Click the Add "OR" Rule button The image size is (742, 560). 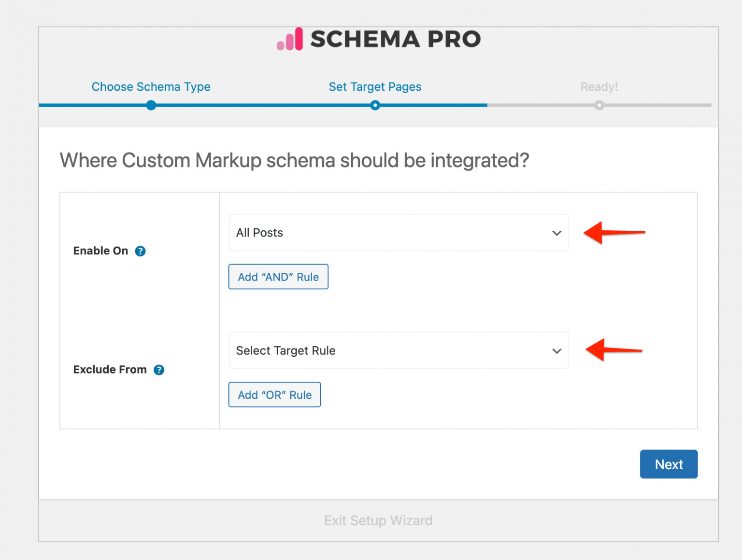click(x=274, y=394)
